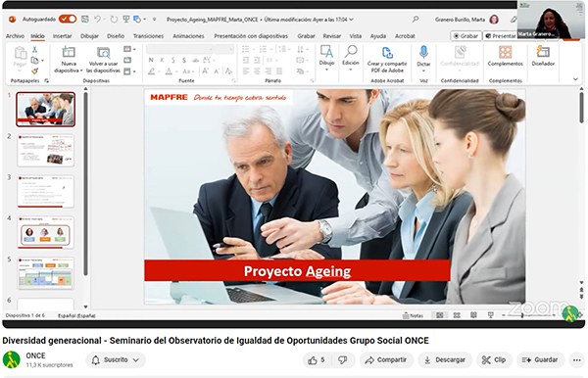The image size is (588, 378).
Task: Collapse the ribbon with the chevron
Action: pyautogui.click(x=575, y=79)
